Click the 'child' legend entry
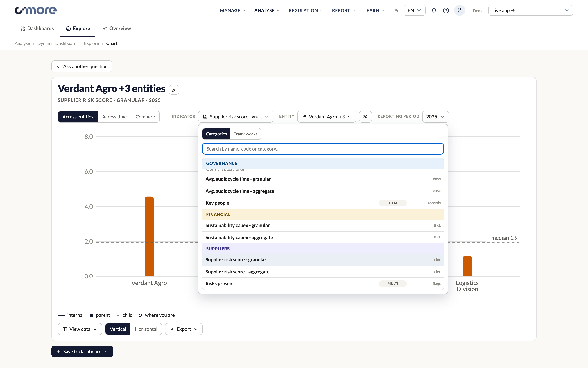The height and width of the screenshot is (368, 588). click(x=125, y=315)
